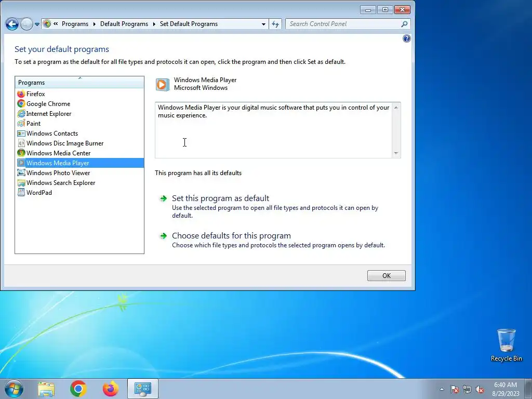Open the Windows Start orb

pyautogui.click(x=14, y=389)
